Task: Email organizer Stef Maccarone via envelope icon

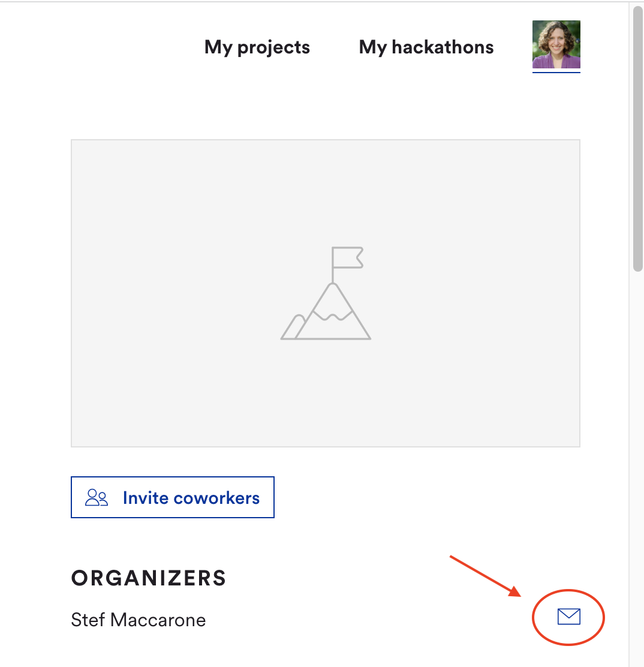Action: click(568, 617)
